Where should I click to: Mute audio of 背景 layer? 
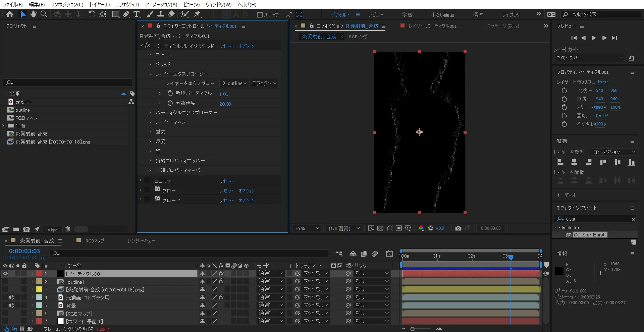tap(11, 306)
